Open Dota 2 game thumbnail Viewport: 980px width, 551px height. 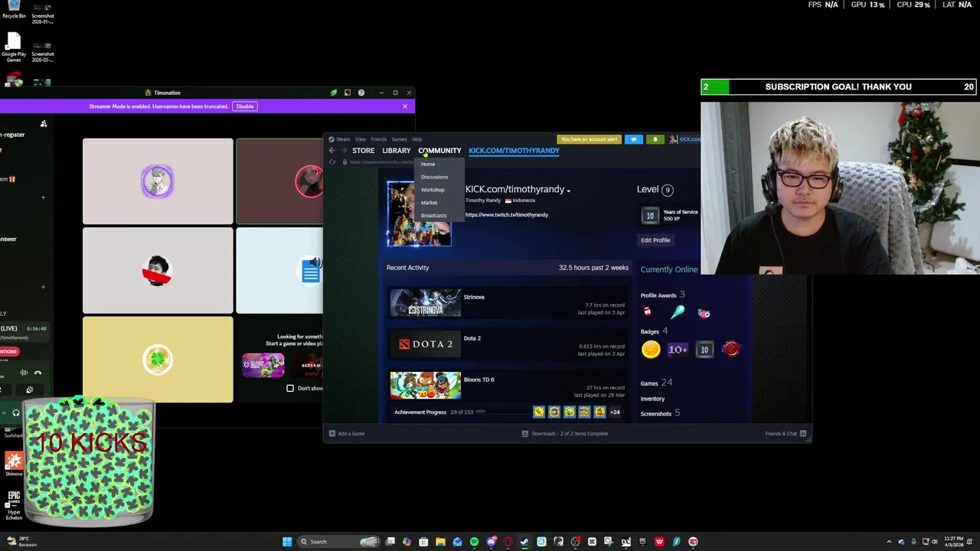click(426, 344)
